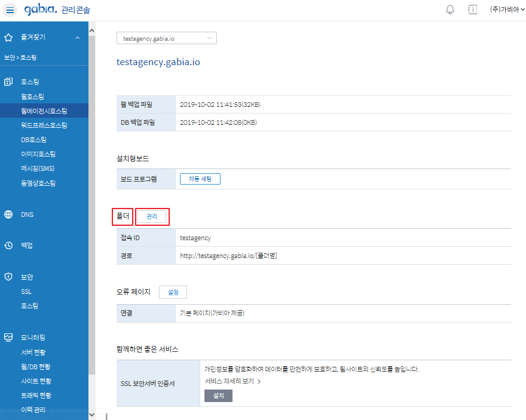
Task: Open 사이트 현황 monitoring item
Action: [36, 381]
